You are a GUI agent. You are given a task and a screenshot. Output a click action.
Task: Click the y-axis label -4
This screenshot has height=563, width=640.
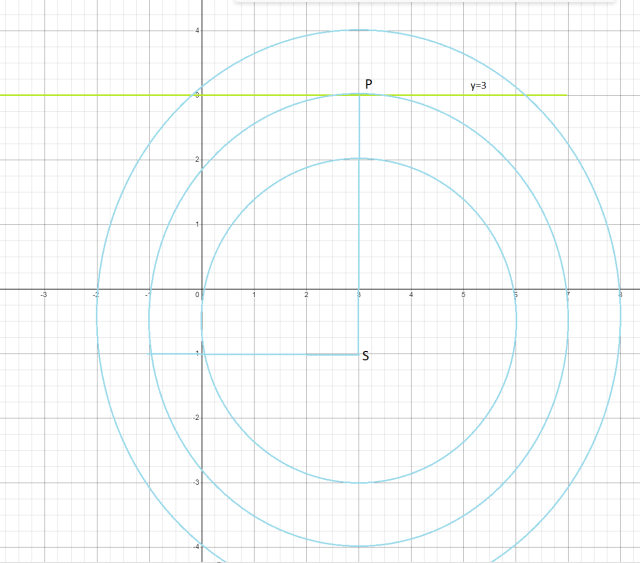click(196, 546)
